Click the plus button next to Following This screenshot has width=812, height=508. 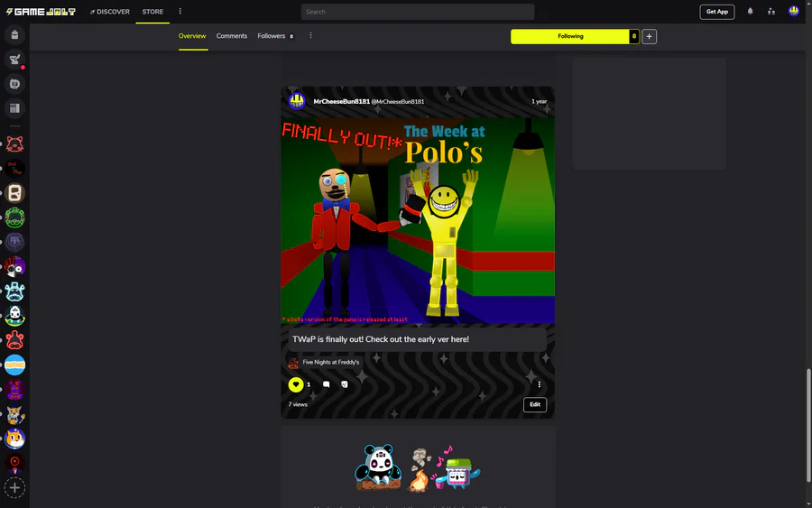[649, 36]
